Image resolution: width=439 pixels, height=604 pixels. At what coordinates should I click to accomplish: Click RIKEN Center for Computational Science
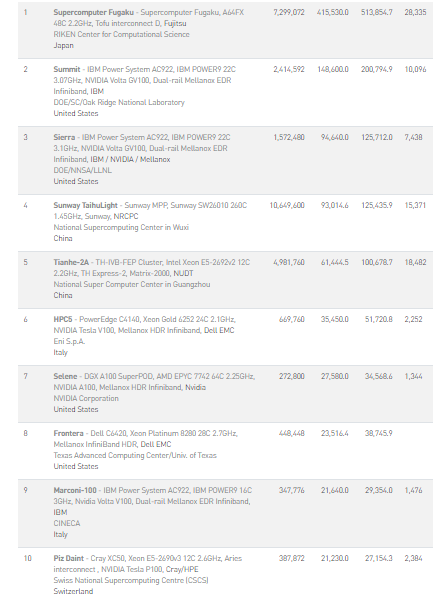pyautogui.click(x=121, y=34)
